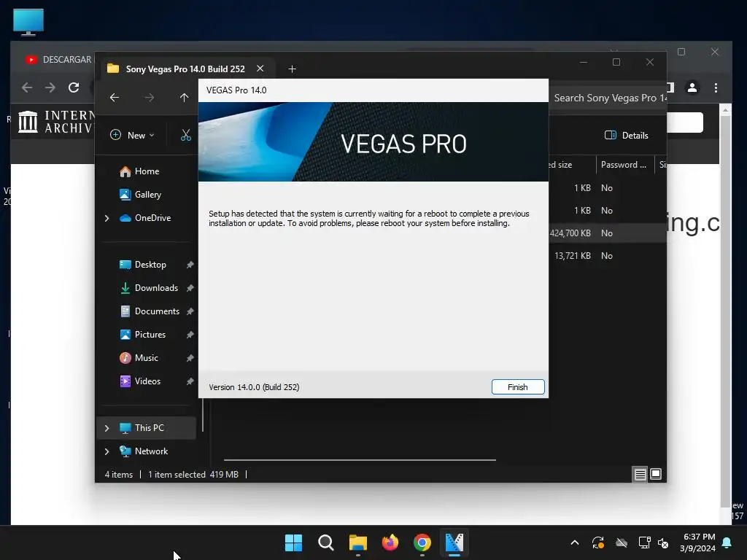Click Finish in the VEGAS Pro setup

click(518, 387)
